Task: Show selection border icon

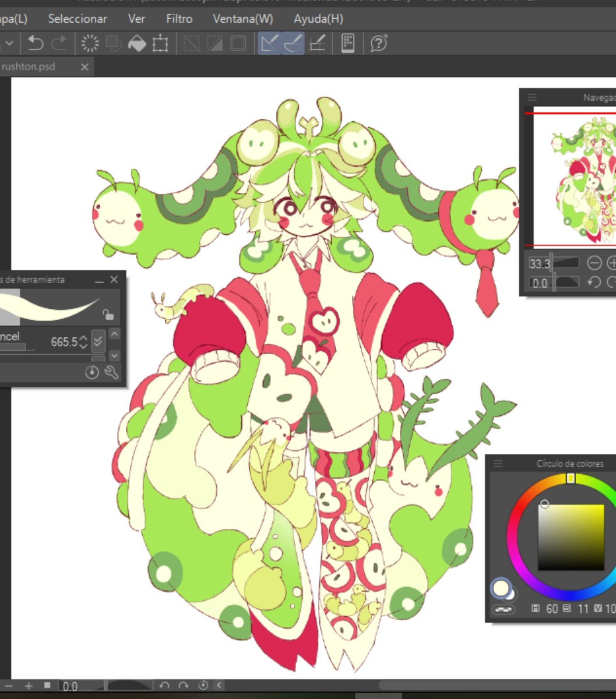Action: pyautogui.click(x=238, y=44)
